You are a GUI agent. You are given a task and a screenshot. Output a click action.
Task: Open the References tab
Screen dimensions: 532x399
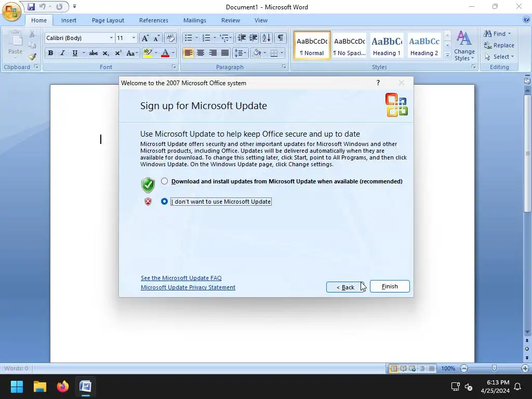(x=153, y=20)
